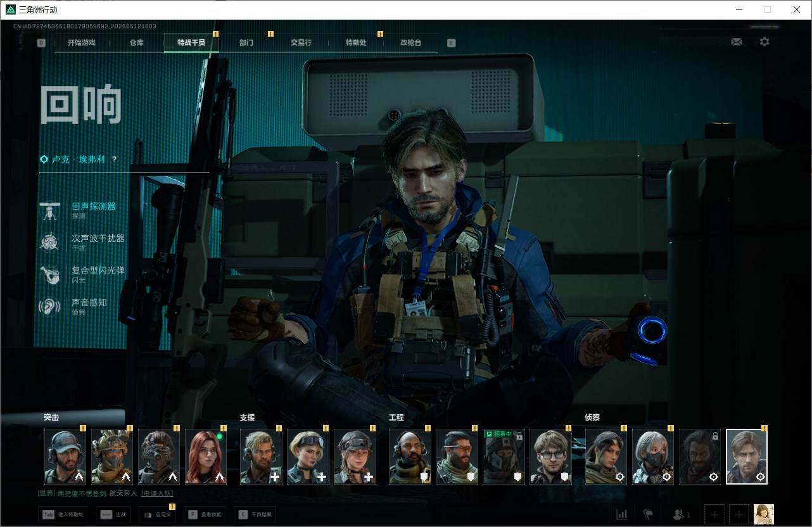
Task: Click the large 回响 operator title
Action: click(80, 104)
